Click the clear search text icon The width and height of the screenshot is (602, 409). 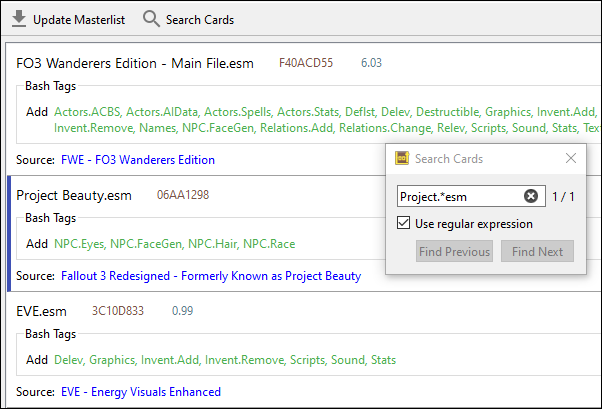point(531,196)
